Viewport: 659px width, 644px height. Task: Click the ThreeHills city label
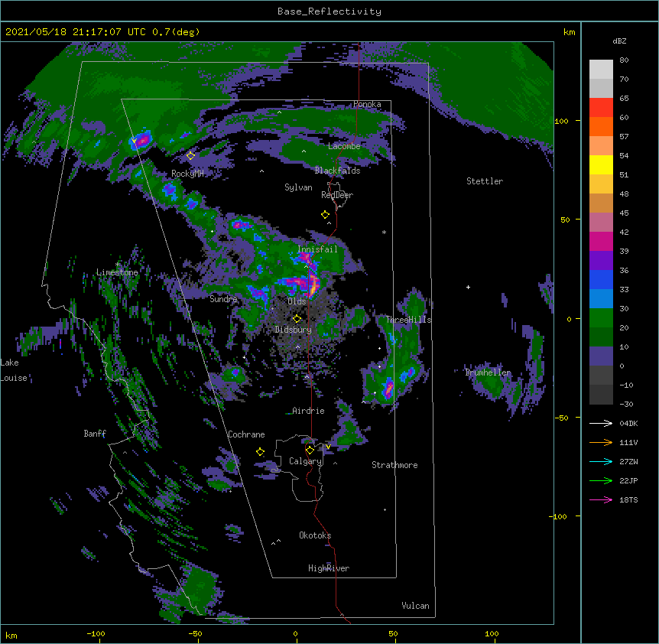pos(408,320)
